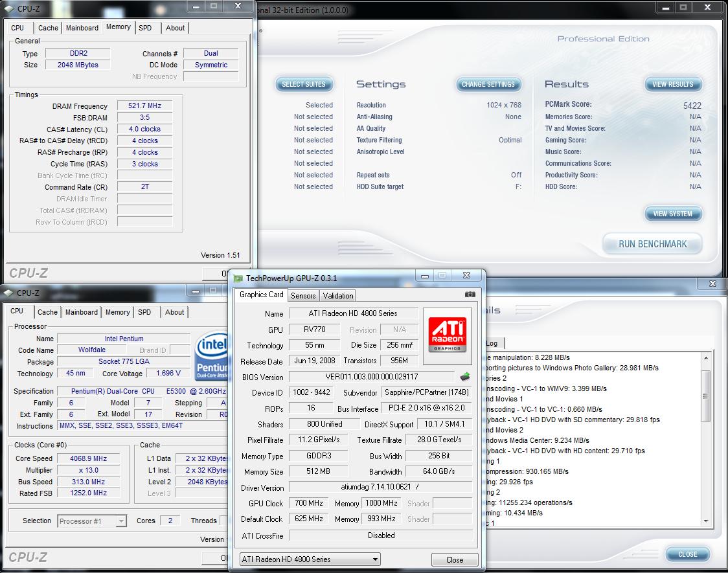Screen dimensions: 728x573
Task: Switch to Sensors tab in GPU-Z
Action: (303, 295)
